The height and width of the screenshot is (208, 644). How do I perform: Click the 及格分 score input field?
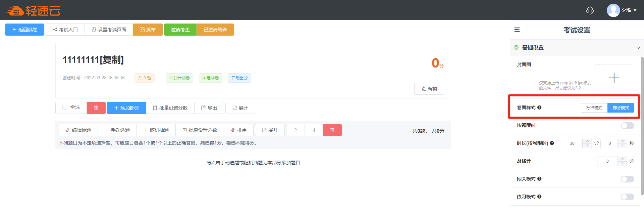(x=607, y=161)
